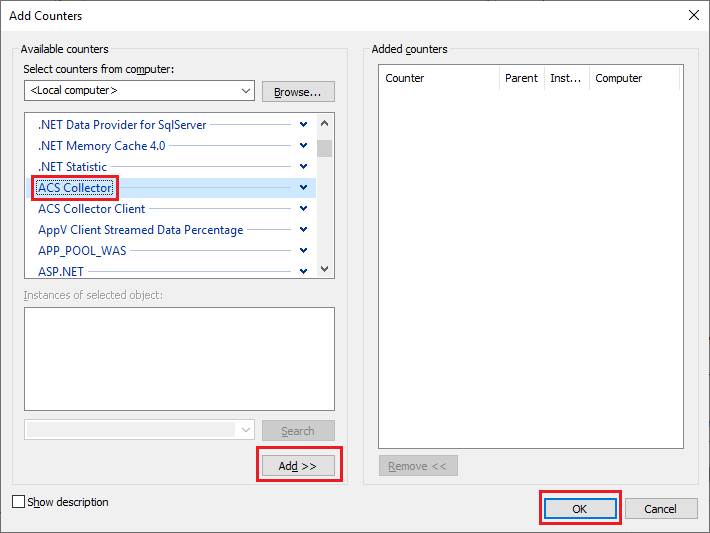Click the Computer column header
710x533 pixels.
pos(634,78)
